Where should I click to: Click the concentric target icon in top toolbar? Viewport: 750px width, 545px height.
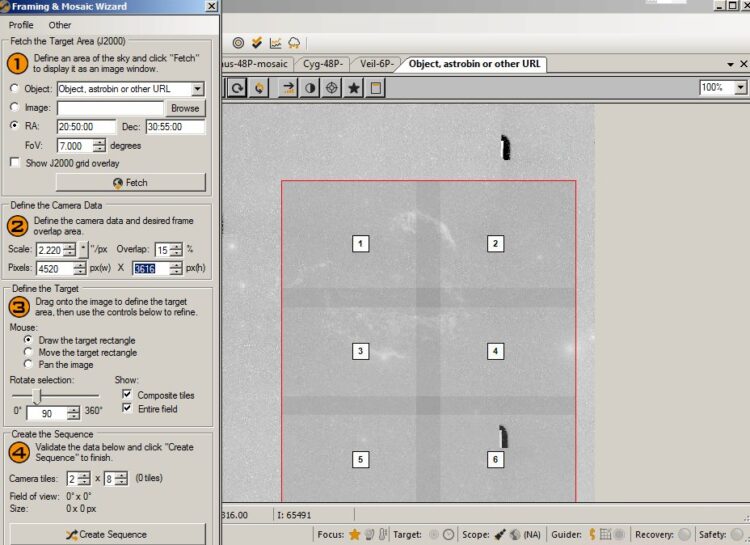pyautogui.click(x=238, y=44)
